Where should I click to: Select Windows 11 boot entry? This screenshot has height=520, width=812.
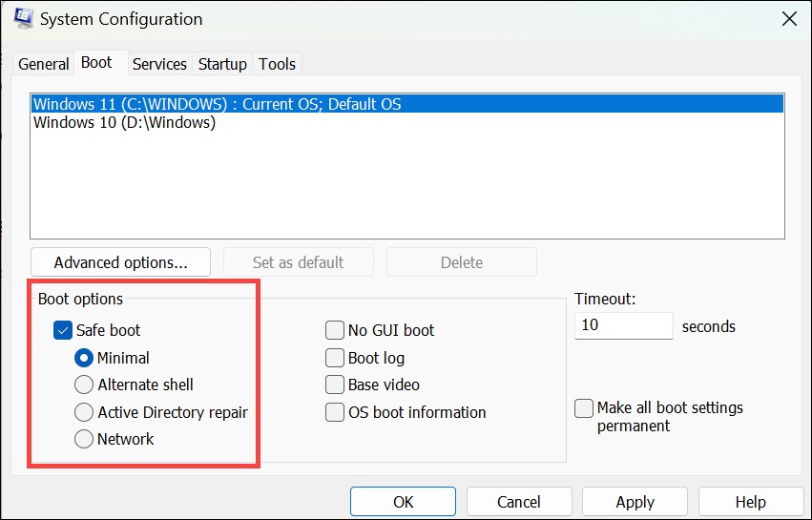217,104
